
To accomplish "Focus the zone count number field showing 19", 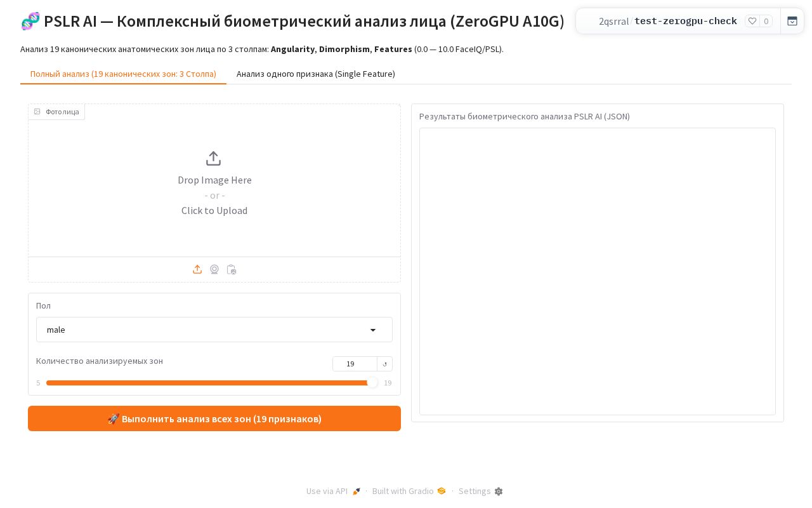I will pos(355,364).
